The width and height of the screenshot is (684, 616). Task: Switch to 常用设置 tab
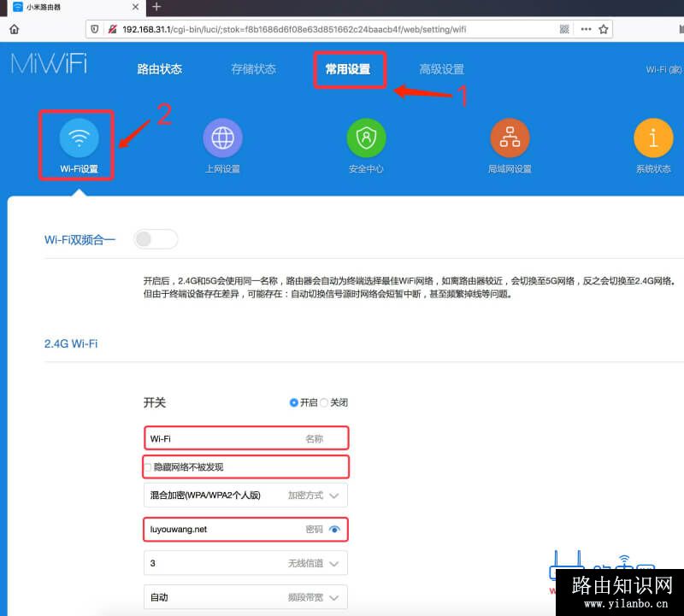click(x=348, y=69)
